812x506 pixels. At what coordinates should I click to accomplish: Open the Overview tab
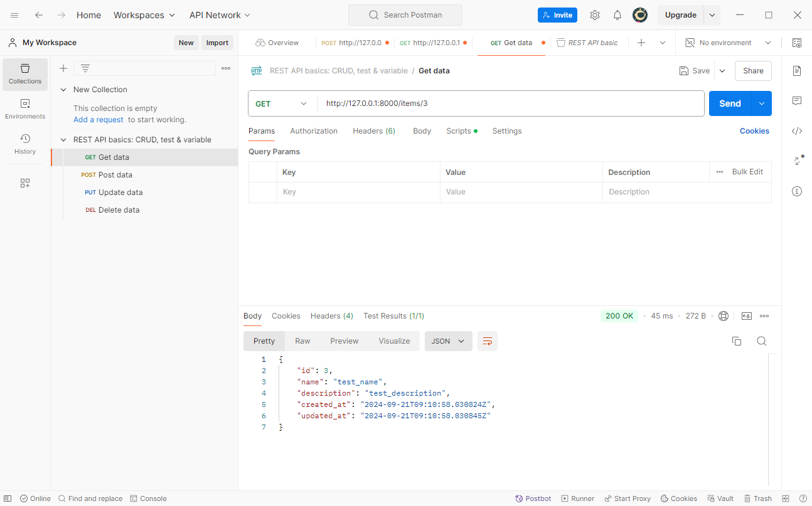[277, 43]
